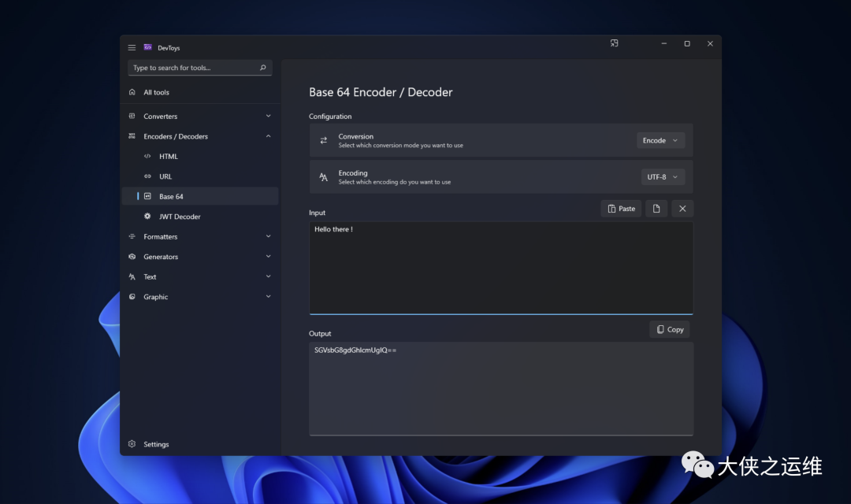Select the Base 64 tool item
Screen dimensions: 851x504
[x=199, y=196]
